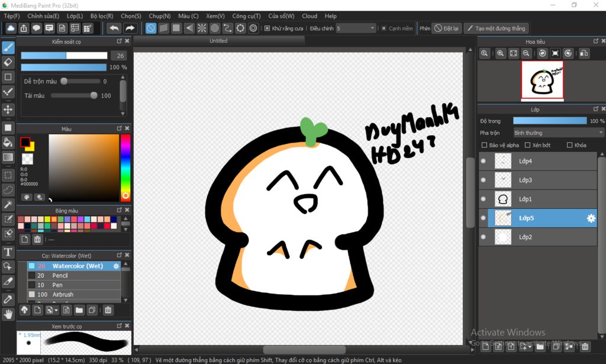Click the Đặt lại reset button
606x364 pixels.
click(x=446, y=28)
